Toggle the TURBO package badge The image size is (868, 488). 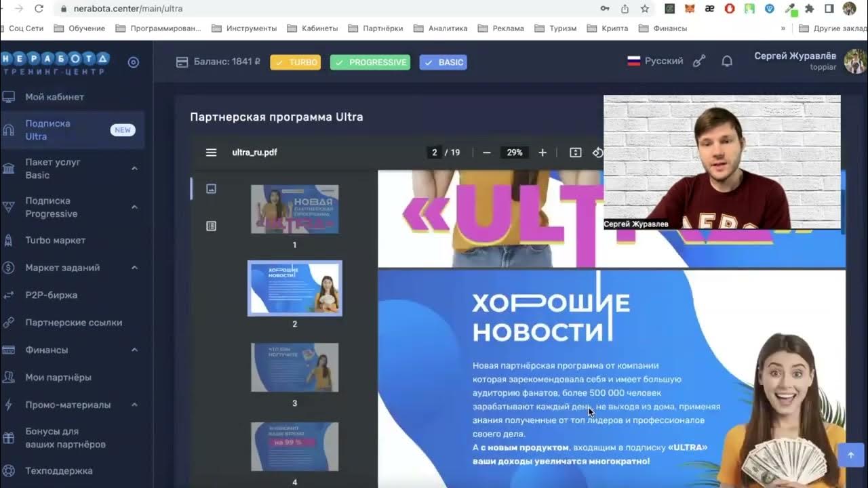click(x=296, y=62)
